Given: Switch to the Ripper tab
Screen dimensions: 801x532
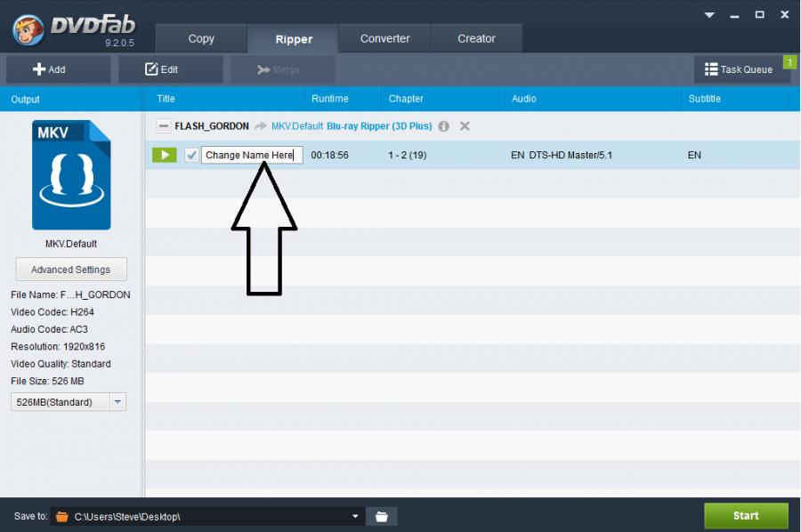Looking at the screenshot, I should 293,39.
